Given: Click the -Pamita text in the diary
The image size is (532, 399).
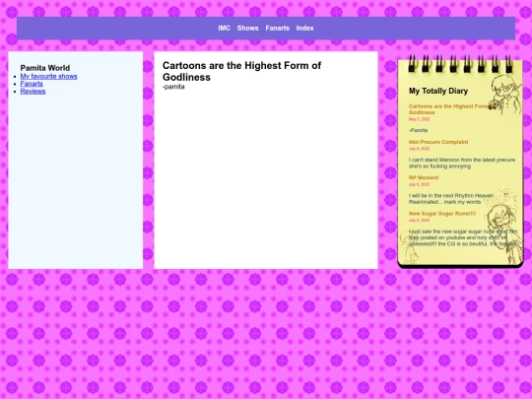Looking at the screenshot, I should (418, 130).
